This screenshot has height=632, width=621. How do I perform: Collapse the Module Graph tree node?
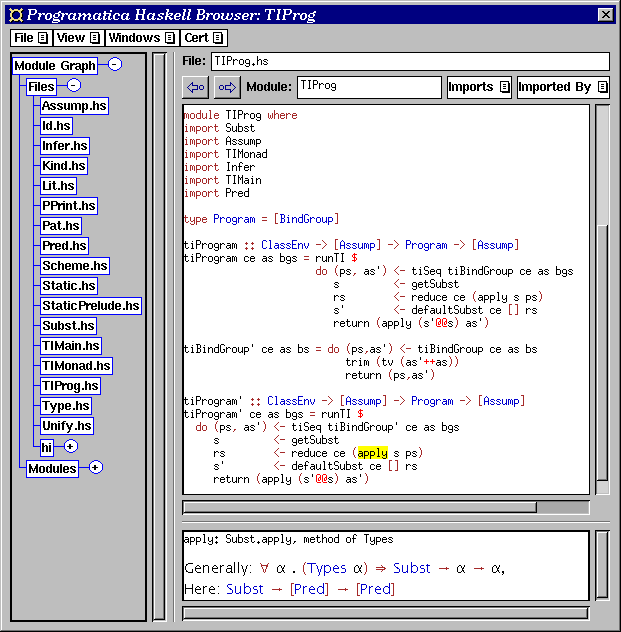(x=115, y=65)
